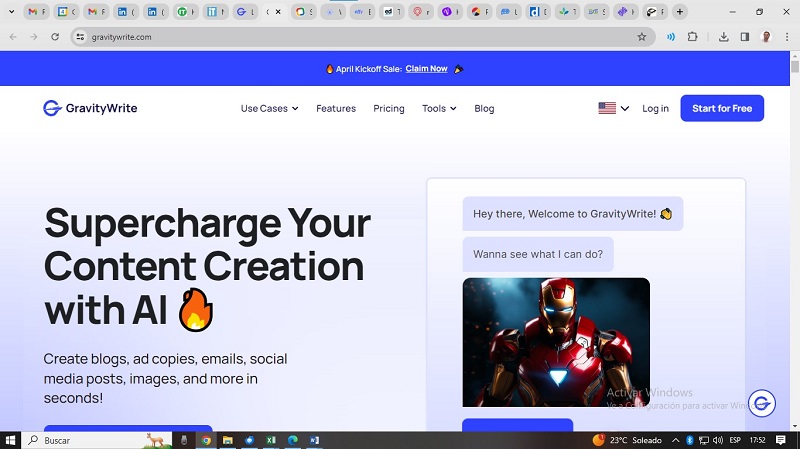Open the Windows notification center
Viewport: 800px width, 449px height.
click(x=781, y=440)
